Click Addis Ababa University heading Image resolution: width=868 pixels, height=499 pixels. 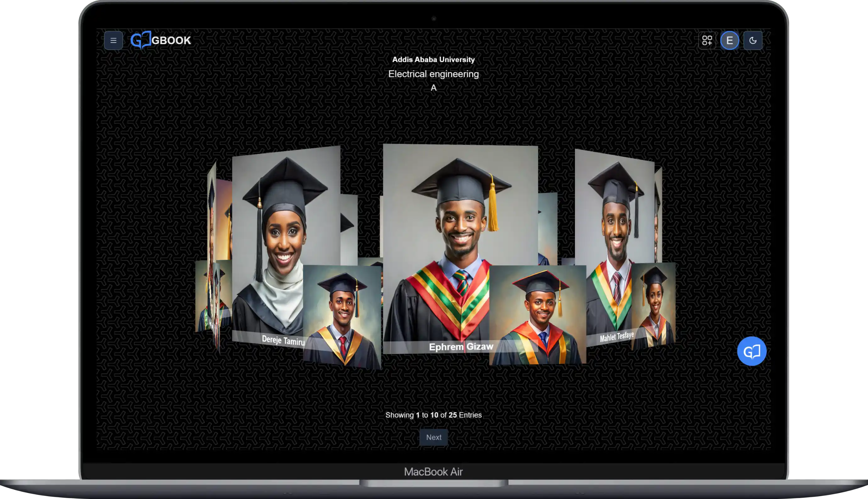433,60
